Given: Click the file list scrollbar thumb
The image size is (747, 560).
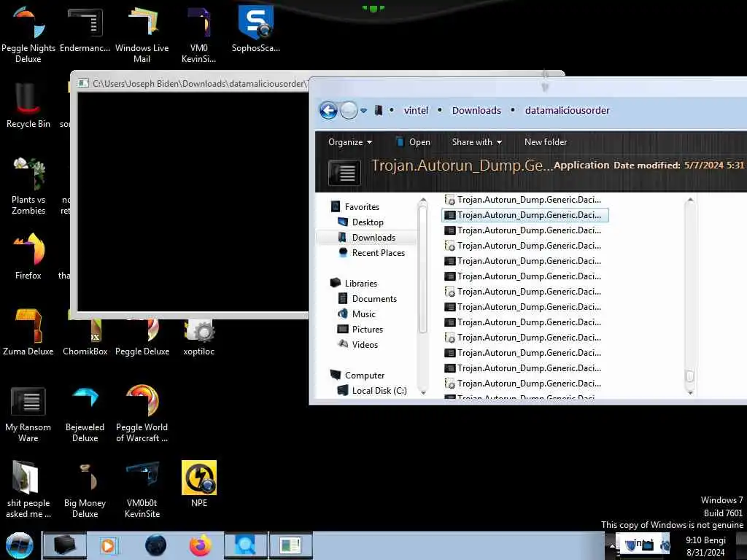Looking at the screenshot, I should pos(690,376).
